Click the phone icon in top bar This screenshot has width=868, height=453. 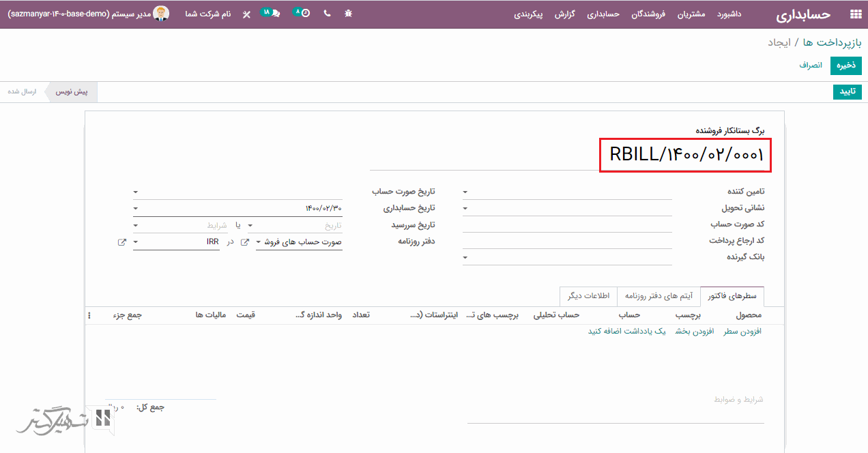pos(327,14)
